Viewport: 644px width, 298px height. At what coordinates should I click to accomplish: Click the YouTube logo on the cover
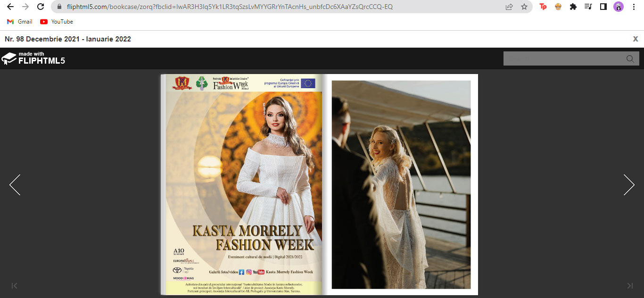tap(259, 272)
